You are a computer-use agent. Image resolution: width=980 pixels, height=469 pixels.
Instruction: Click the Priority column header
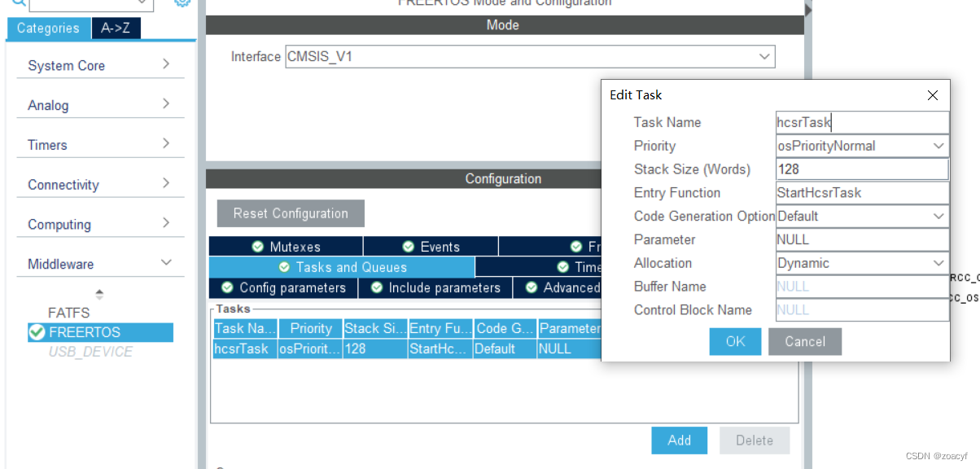(310, 328)
